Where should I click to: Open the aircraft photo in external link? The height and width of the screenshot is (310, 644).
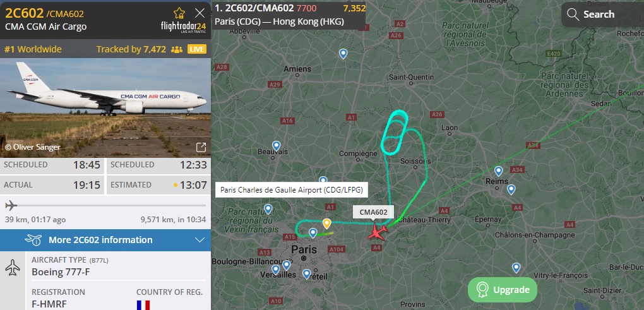tap(201, 147)
